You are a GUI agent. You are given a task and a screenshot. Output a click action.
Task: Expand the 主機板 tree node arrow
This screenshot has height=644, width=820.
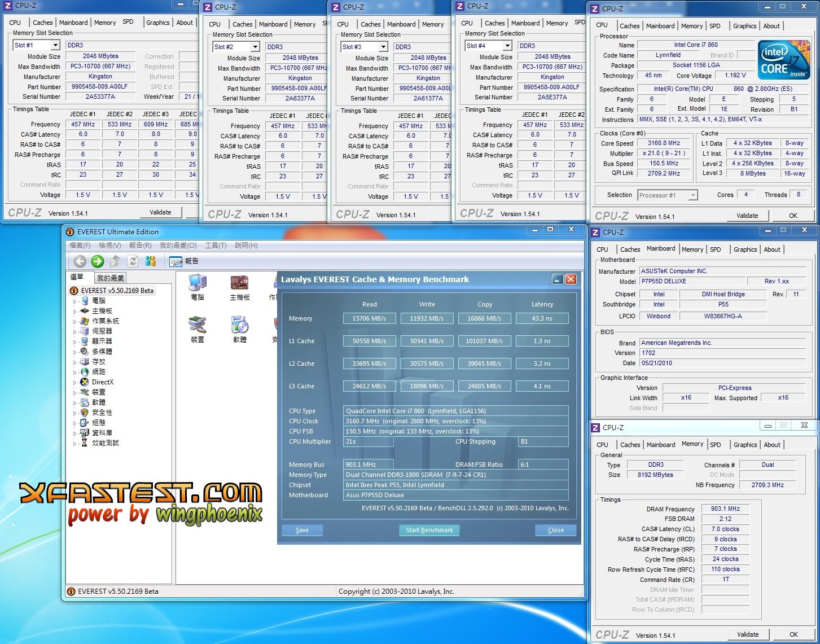point(74,312)
